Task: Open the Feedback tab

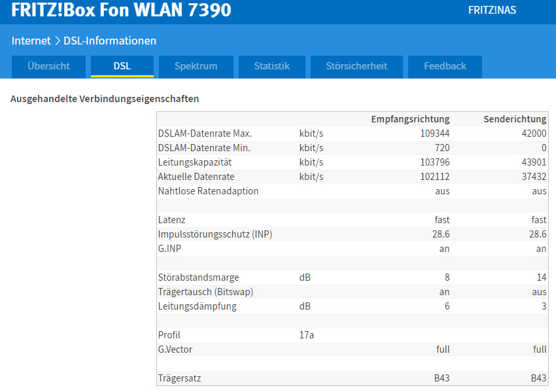Action: coord(445,66)
